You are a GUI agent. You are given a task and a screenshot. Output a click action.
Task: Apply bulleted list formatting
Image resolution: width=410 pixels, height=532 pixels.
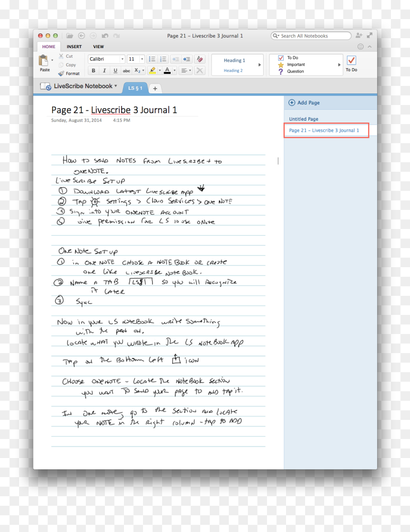tap(152, 59)
